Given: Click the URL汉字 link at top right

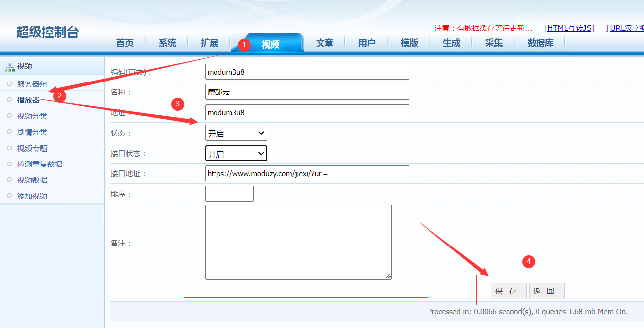Looking at the screenshot, I should point(625,28).
